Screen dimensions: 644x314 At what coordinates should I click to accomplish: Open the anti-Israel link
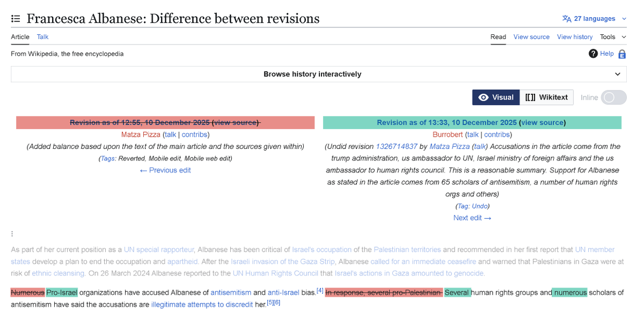(282, 293)
